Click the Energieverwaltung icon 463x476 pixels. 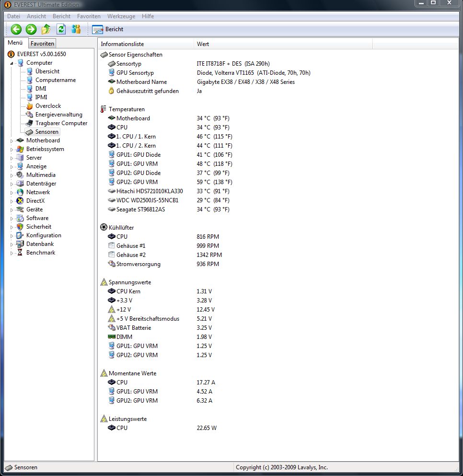tap(29, 115)
